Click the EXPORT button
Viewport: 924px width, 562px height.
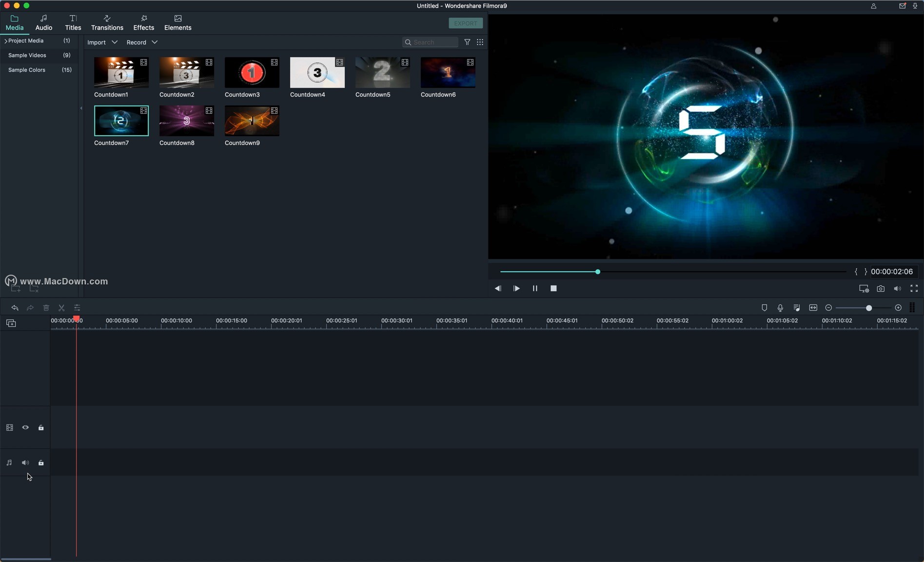465,23
